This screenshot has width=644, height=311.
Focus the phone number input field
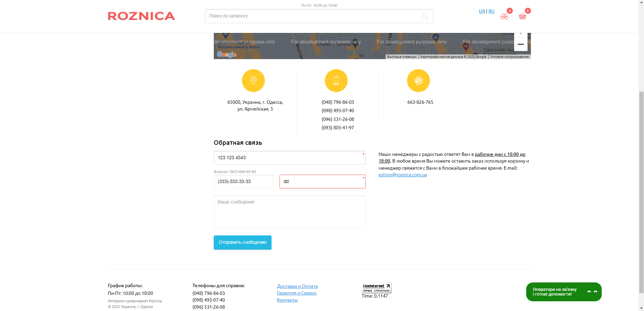243,181
